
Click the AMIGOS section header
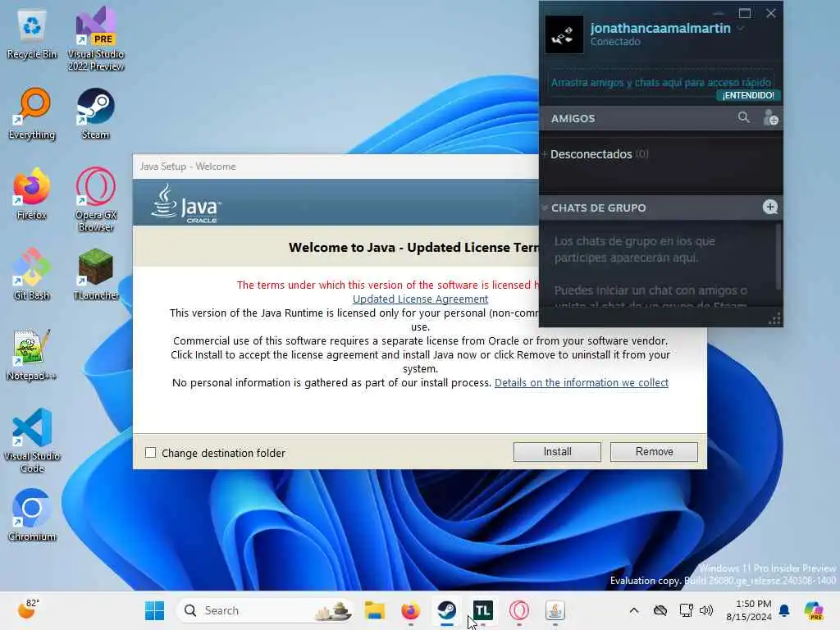point(573,118)
